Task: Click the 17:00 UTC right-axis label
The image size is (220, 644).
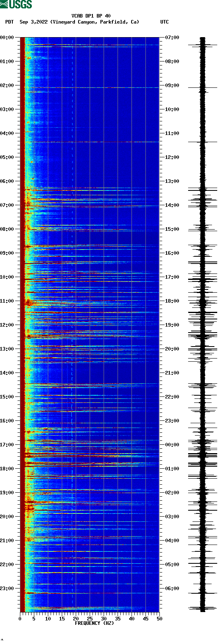Action: [172, 277]
